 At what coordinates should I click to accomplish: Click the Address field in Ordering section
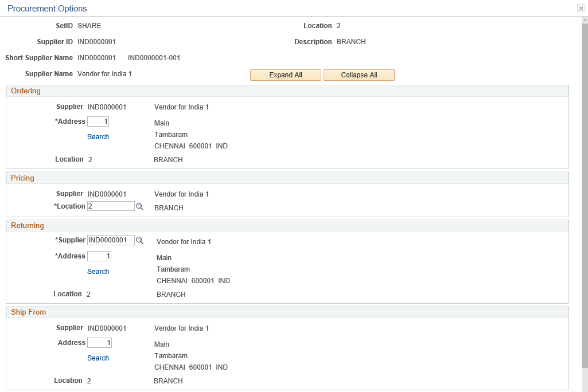click(98, 121)
